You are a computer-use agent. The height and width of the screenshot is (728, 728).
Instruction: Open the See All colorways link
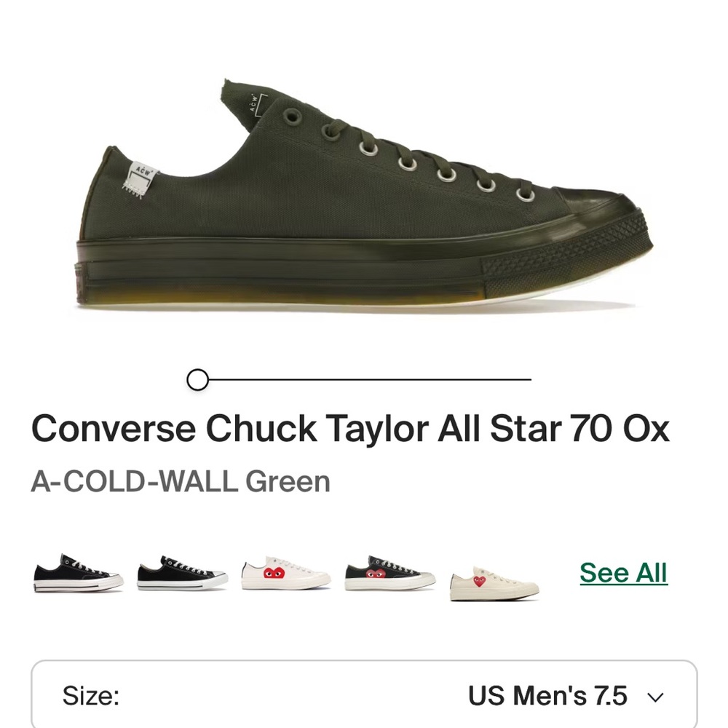(x=622, y=574)
